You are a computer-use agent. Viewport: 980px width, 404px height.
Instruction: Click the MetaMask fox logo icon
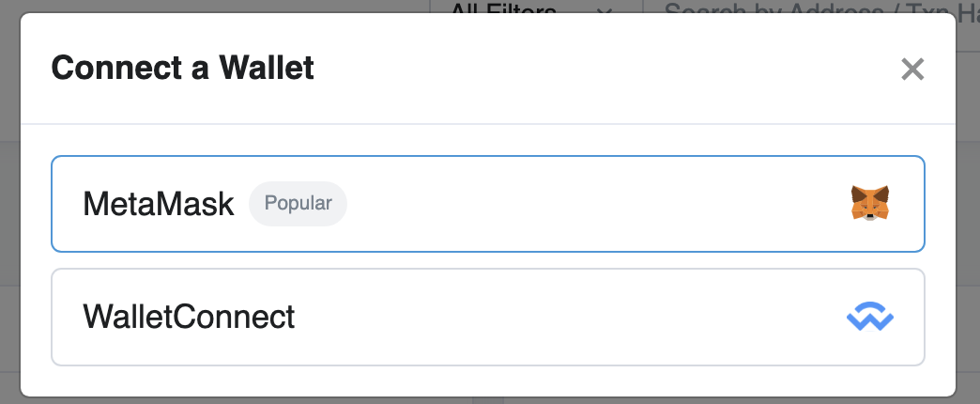pyautogui.click(x=870, y=203)
